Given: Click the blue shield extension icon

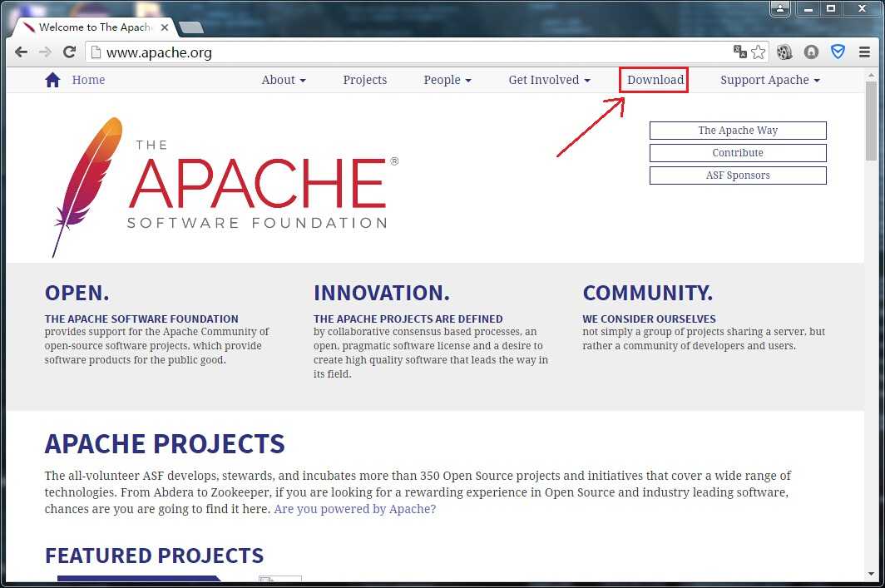Looking at the screenshot, I should click(x=838, y=52).
